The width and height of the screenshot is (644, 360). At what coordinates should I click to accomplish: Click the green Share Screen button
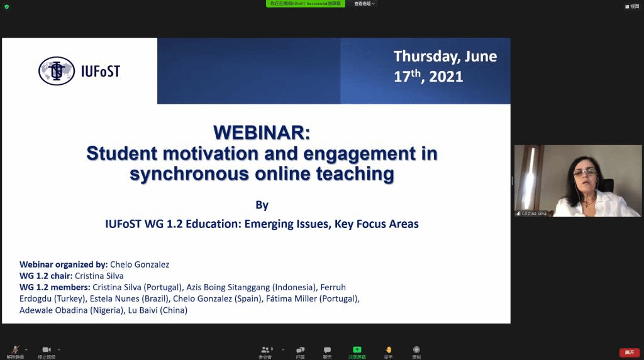[x=357, y=351]
